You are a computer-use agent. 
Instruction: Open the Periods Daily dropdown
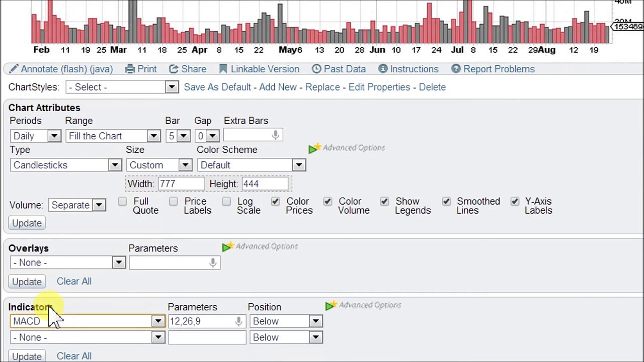pos(36,136)
